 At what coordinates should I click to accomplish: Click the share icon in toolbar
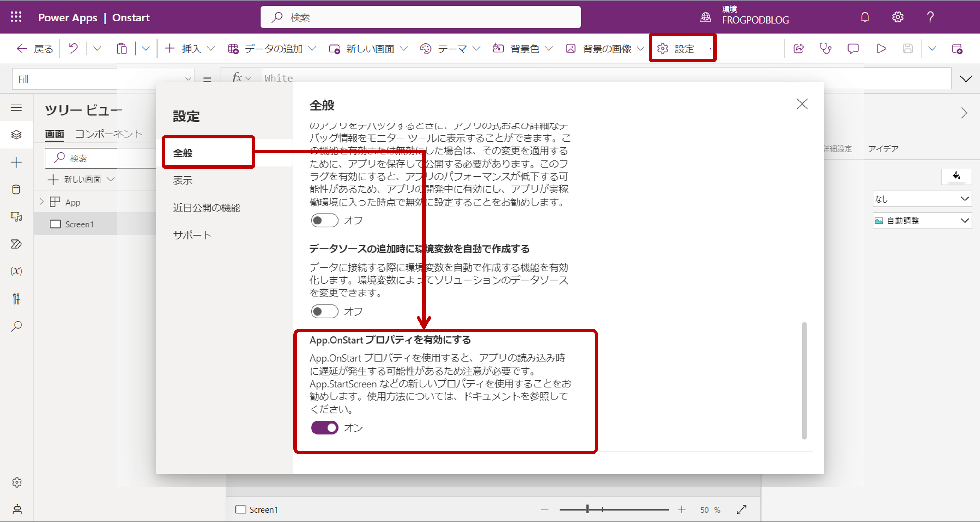tap(798, 48)
